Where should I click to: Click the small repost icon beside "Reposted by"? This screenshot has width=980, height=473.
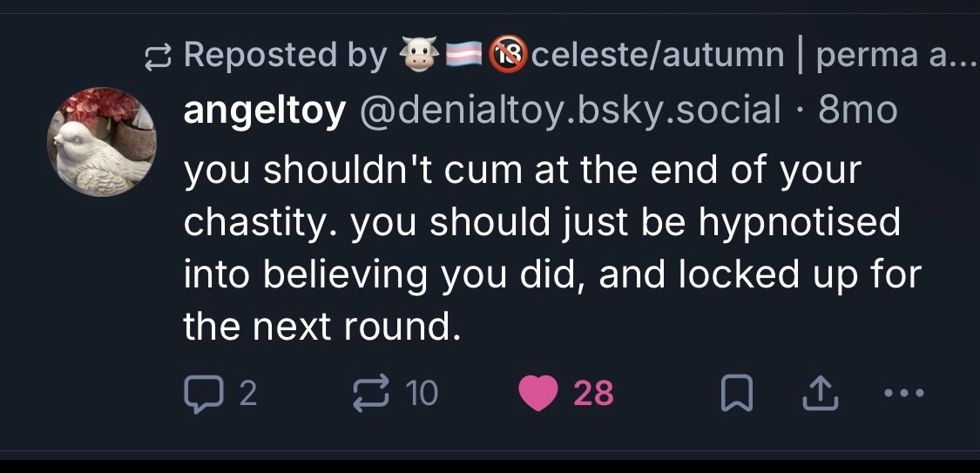[161, 57]
